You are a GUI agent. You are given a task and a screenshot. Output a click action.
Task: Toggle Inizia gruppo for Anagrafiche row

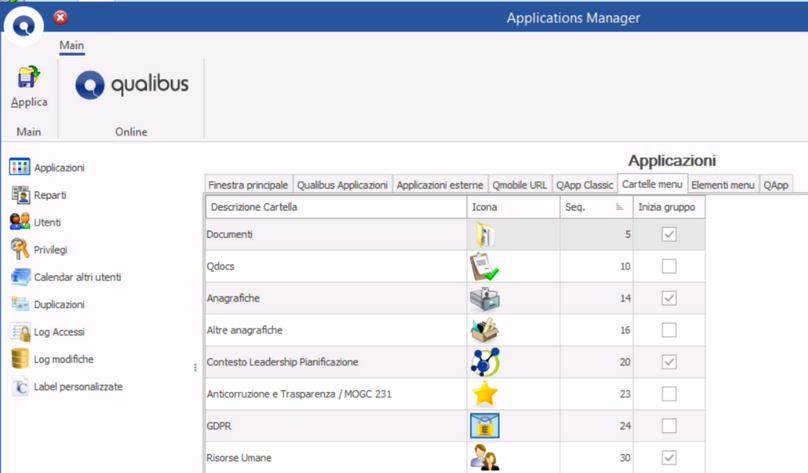(x=669, y=298)
